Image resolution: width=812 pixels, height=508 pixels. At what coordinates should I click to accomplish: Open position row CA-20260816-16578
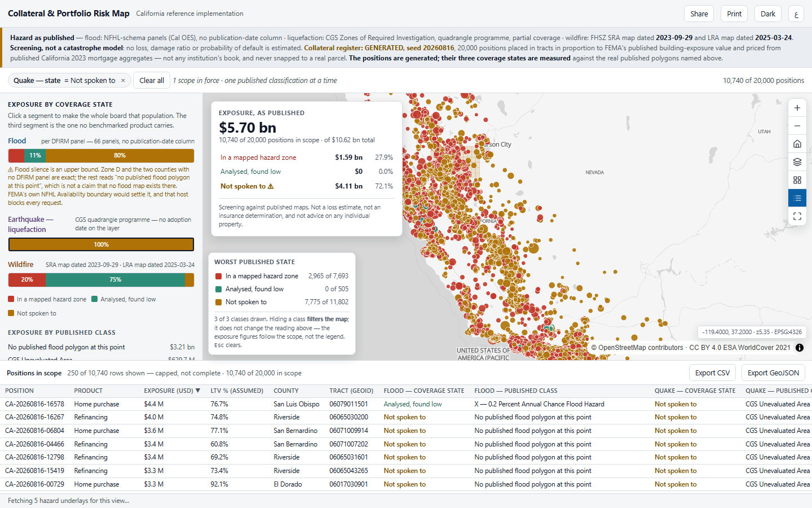coord(406,404)
